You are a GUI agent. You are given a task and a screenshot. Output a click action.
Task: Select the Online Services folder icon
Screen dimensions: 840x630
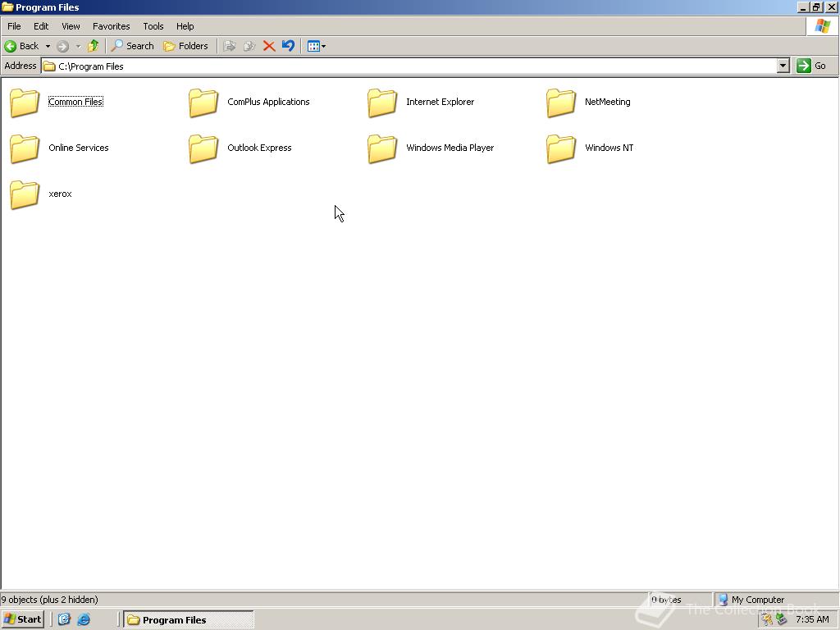point(25,148)
